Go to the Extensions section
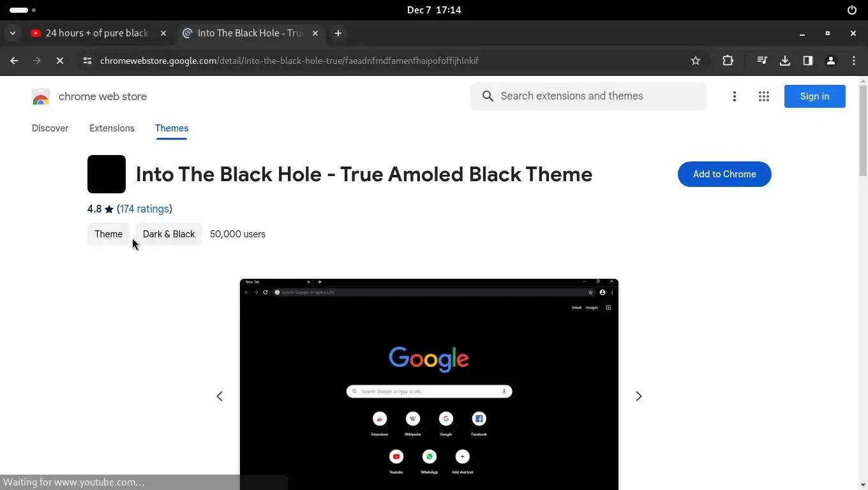Viewport: 868px width, 490px height. coord(112,128)
